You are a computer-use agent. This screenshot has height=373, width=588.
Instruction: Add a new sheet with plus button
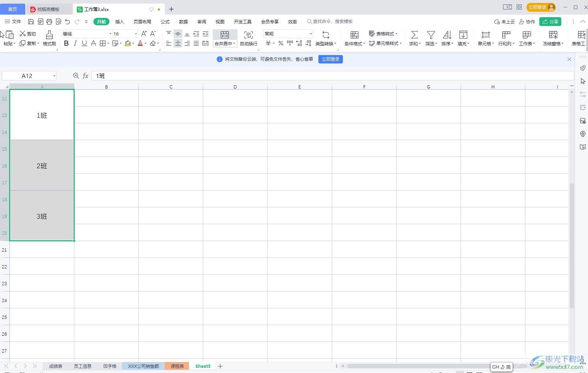pos(220,366)
